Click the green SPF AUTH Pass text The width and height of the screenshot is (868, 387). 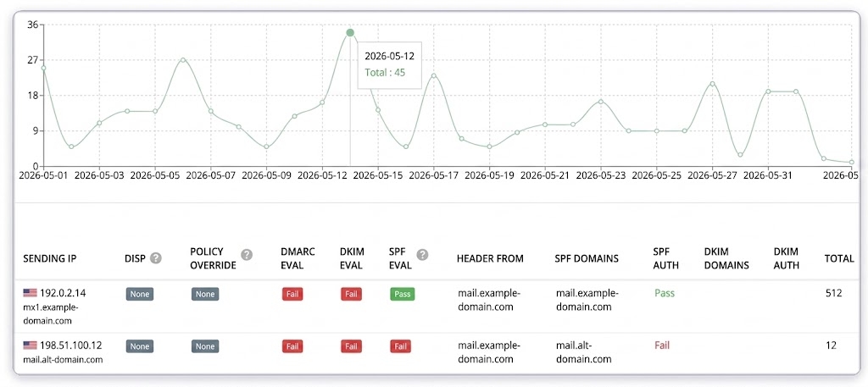(665, 294)
